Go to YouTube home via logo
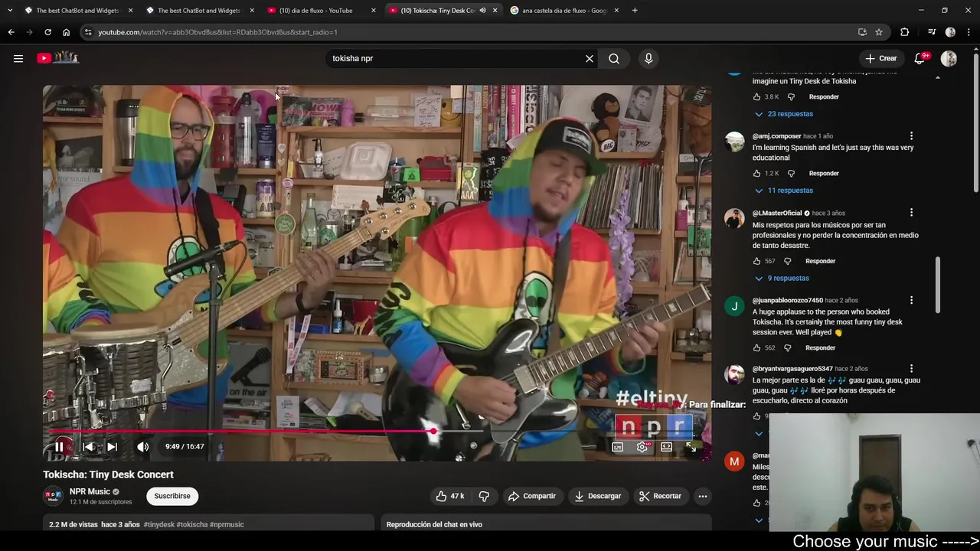 click(57, 57)
